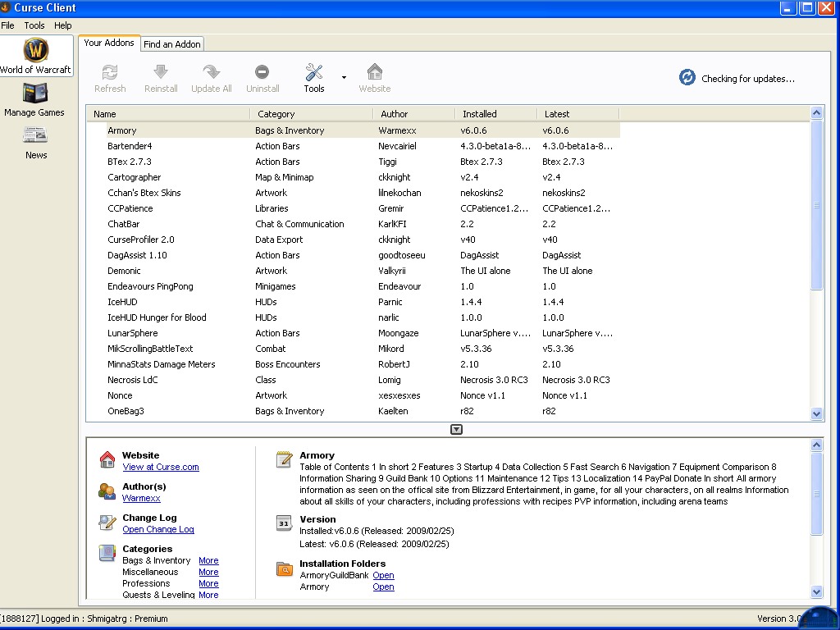Image resolution: width=840 pixels, height=630 pixels.
Task: Collapse the details panel with arrow button
Action: [456, 429]
